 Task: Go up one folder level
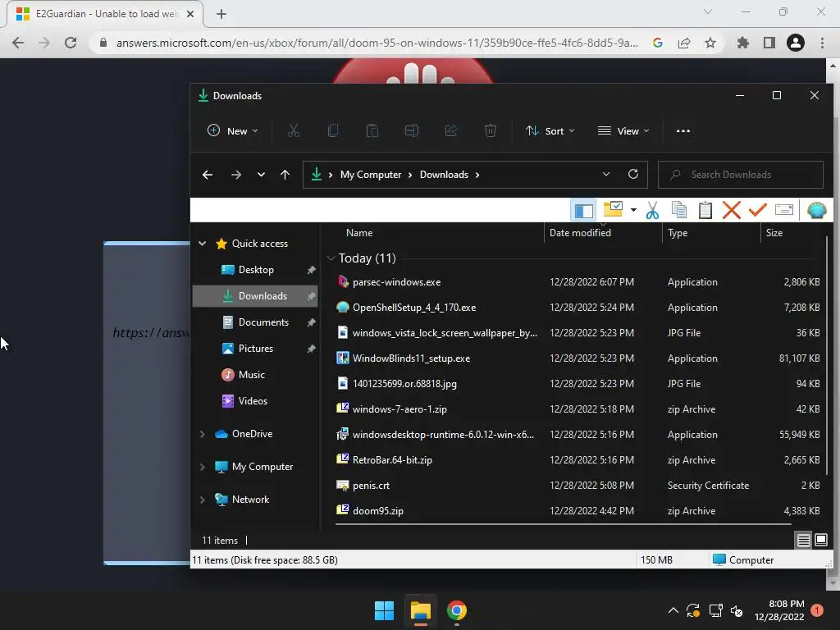(285, 175)
